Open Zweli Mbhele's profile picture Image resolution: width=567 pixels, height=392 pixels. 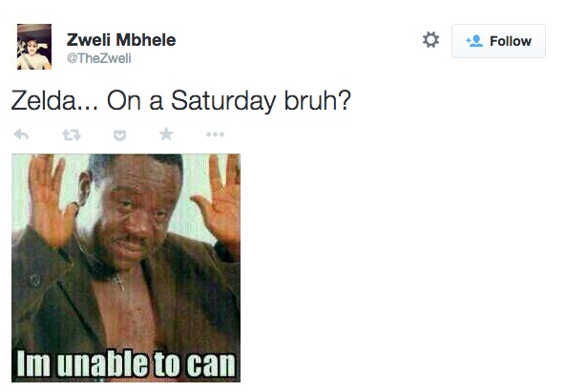tap(34, 47)
